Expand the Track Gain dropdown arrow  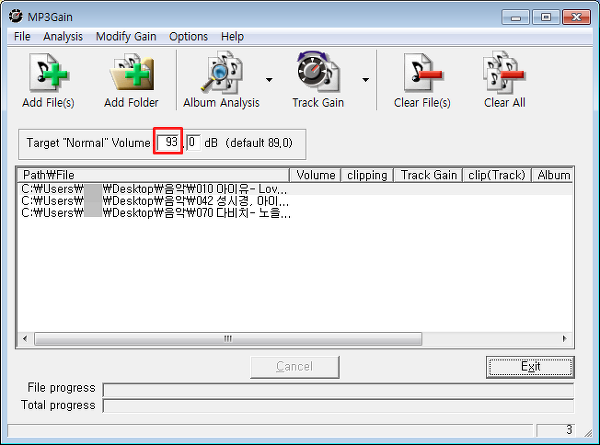point(365,80)
